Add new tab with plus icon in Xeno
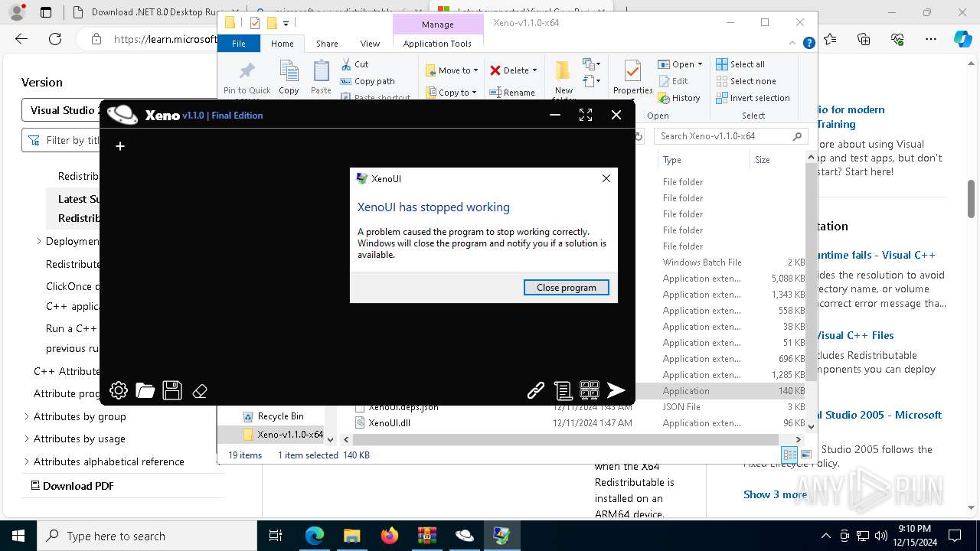980x551 pixels. (120, 146)
